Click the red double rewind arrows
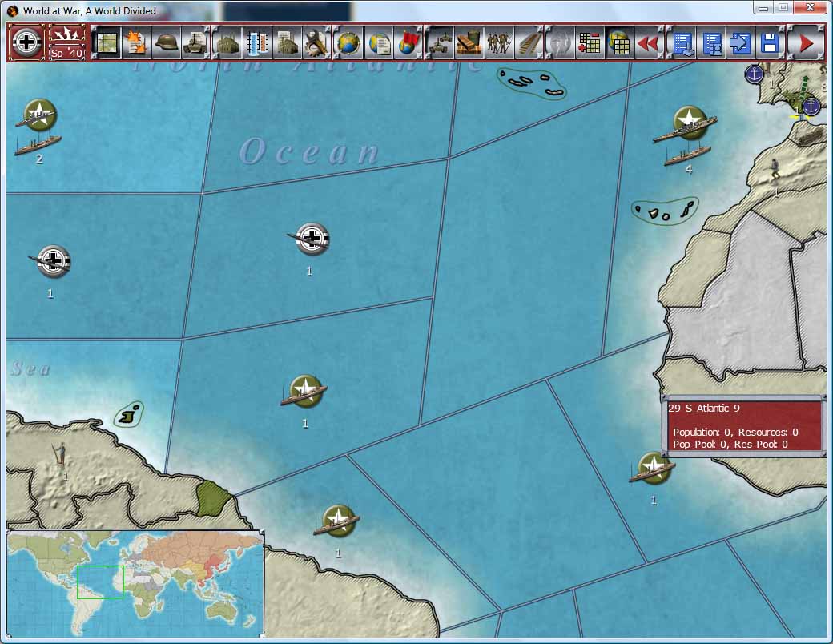Image resolution: width=833 pixels, height=644 pixels. [650, 43]
